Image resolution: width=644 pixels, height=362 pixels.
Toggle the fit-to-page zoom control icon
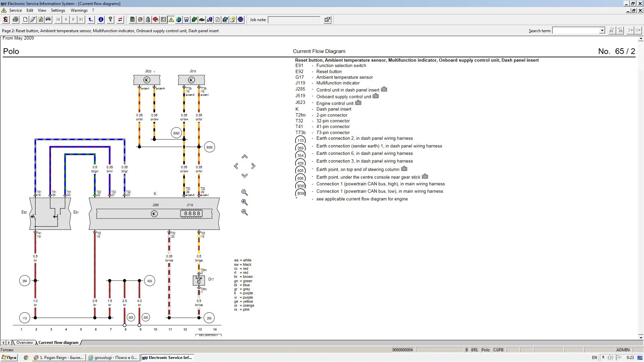point(245,192)
